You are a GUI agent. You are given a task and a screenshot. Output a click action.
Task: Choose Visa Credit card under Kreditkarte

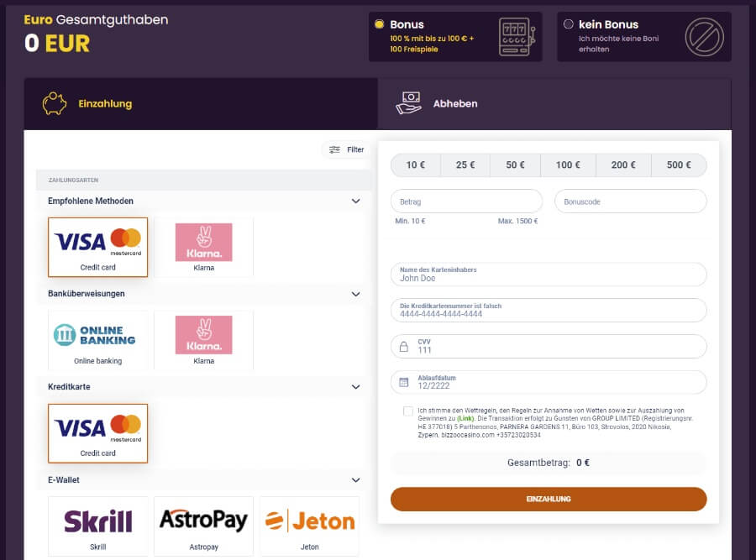click(x=98, y=433)
